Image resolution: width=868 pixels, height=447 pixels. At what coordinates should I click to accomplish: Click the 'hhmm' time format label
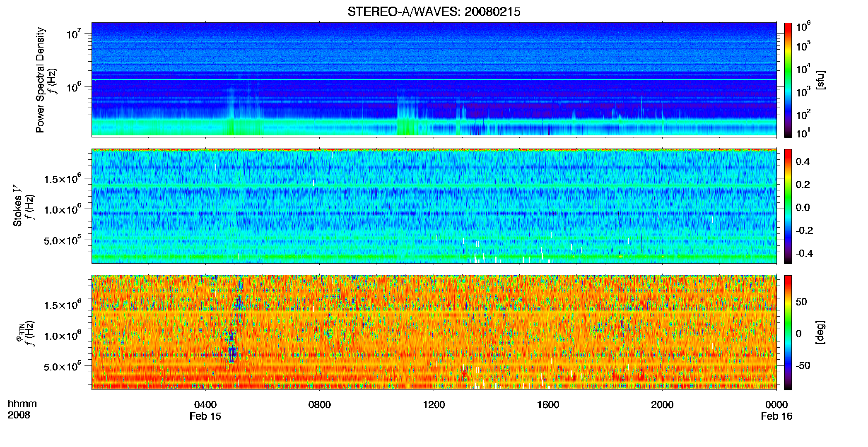pyautogui.click(x=22, y=404)
